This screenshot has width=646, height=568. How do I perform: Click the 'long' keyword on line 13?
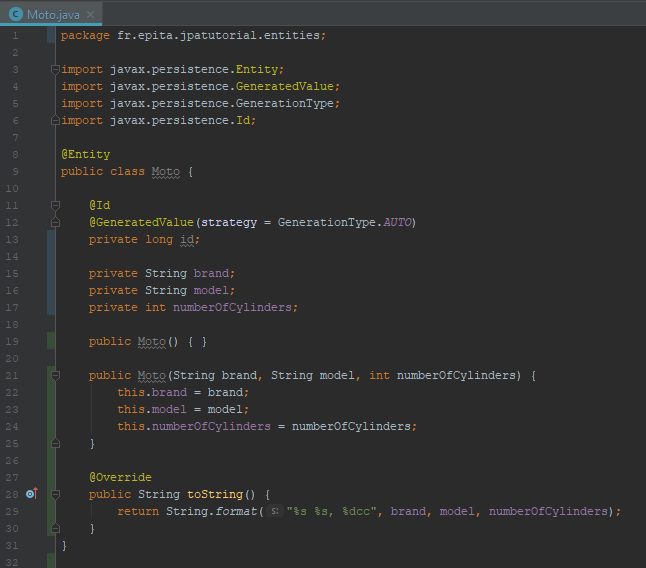pyautogui.click(x=159, y=239)
